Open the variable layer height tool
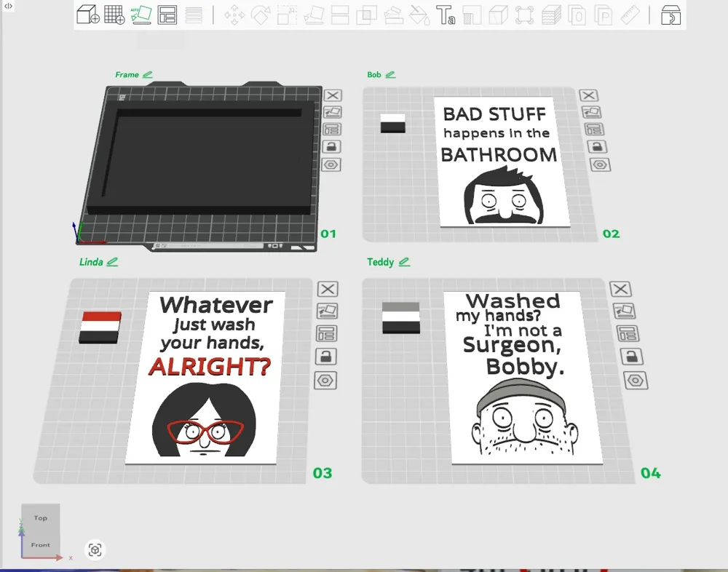Screen dimensions: 728x572 coord(194,15)
